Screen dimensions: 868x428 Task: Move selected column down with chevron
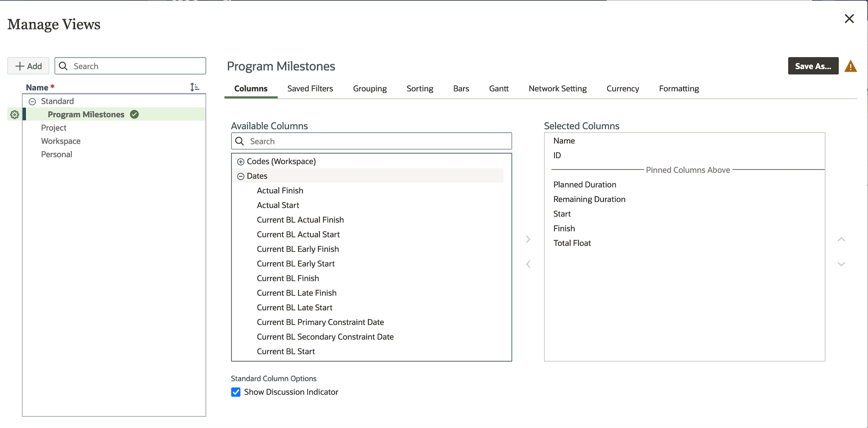(x=841, y=264)
